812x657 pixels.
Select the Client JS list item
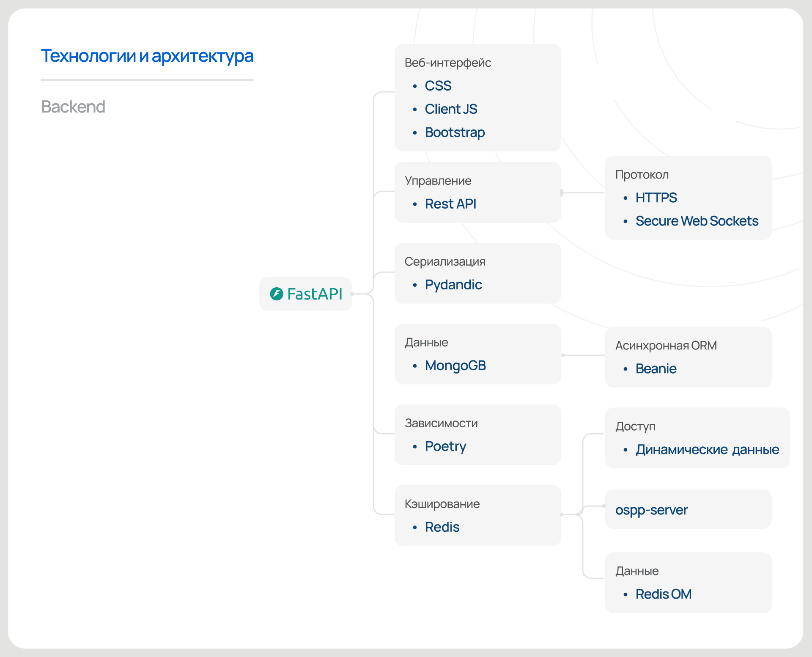click(451, 109)
